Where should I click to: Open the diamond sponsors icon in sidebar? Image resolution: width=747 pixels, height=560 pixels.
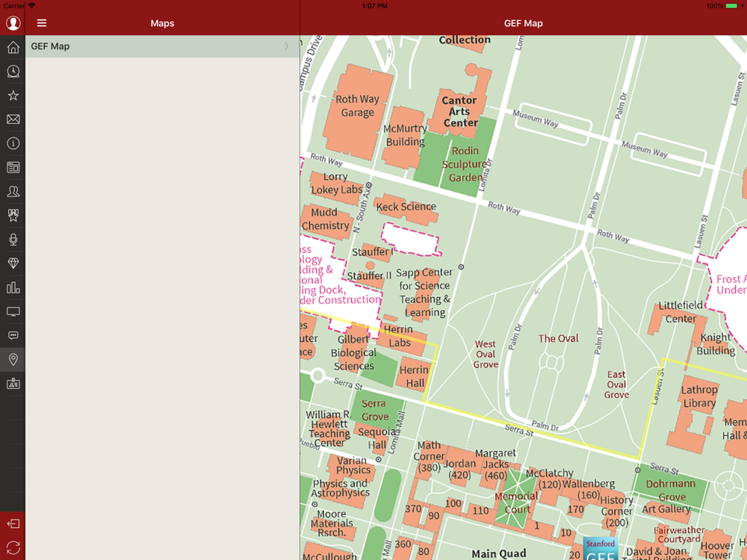(13, 264)
